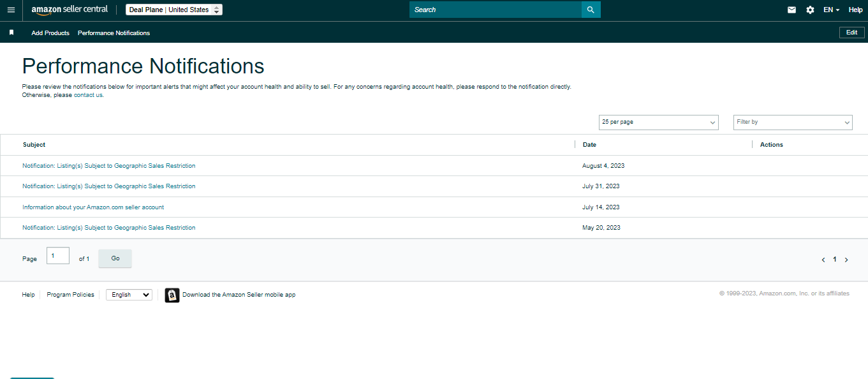Click the Amazon Seller app icon
The width and height of the screenshot is (868, 379).
click(x=172, y=295)
